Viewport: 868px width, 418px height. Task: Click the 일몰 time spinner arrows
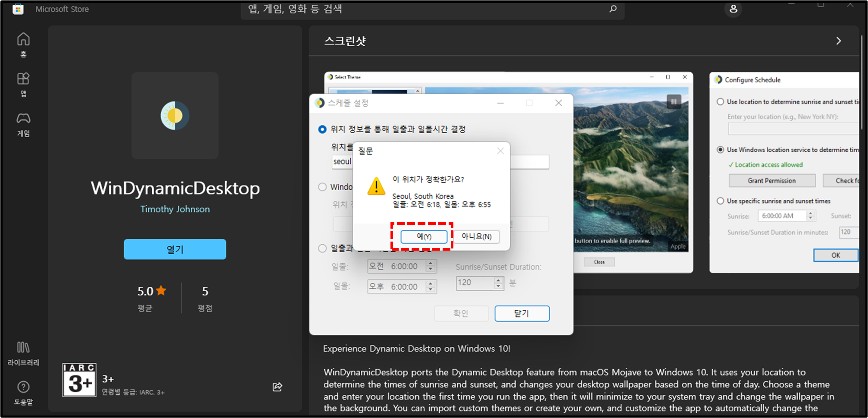(x=430, y=286)
